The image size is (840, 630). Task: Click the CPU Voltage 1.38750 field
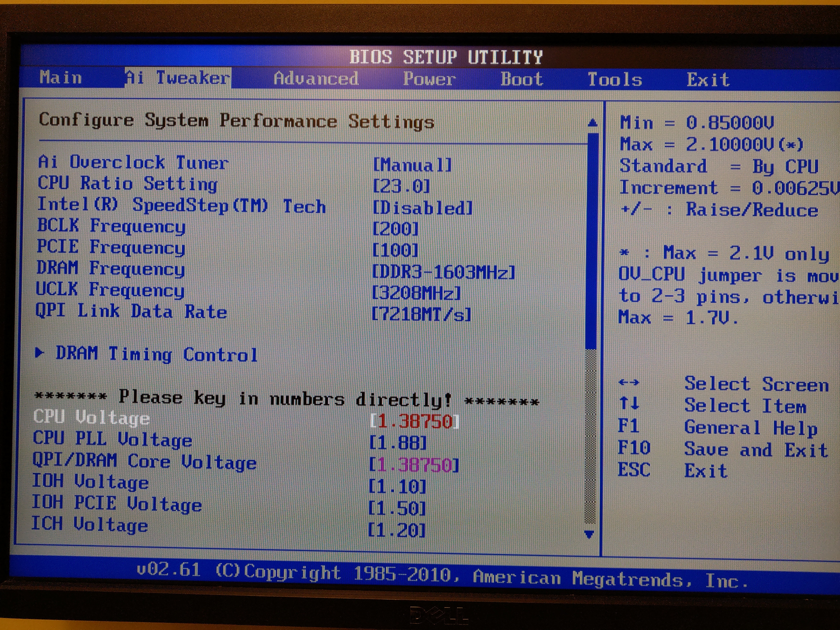(415, 421)
